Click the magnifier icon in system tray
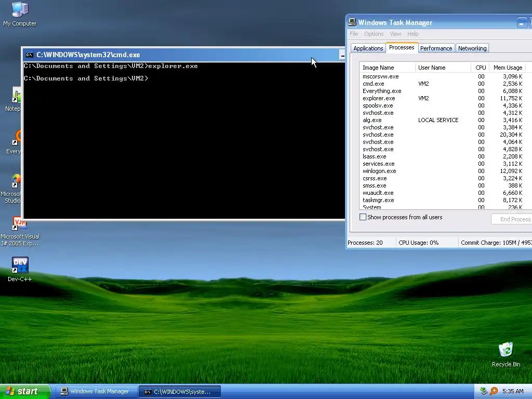 494,391
